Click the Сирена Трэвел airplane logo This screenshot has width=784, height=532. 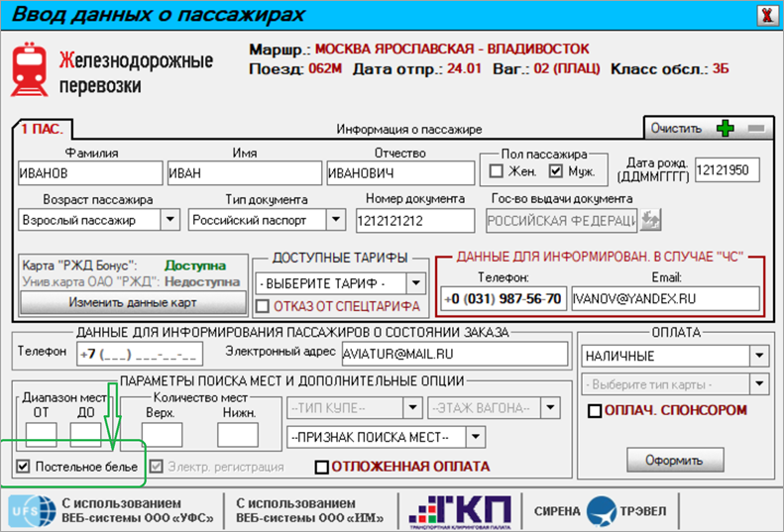tap(601, 511)
